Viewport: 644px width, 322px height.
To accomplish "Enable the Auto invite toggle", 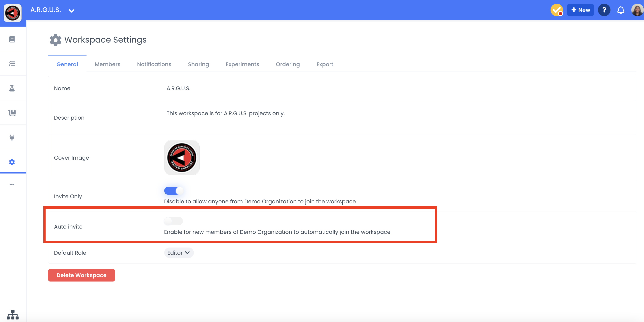I will [173, 221].
